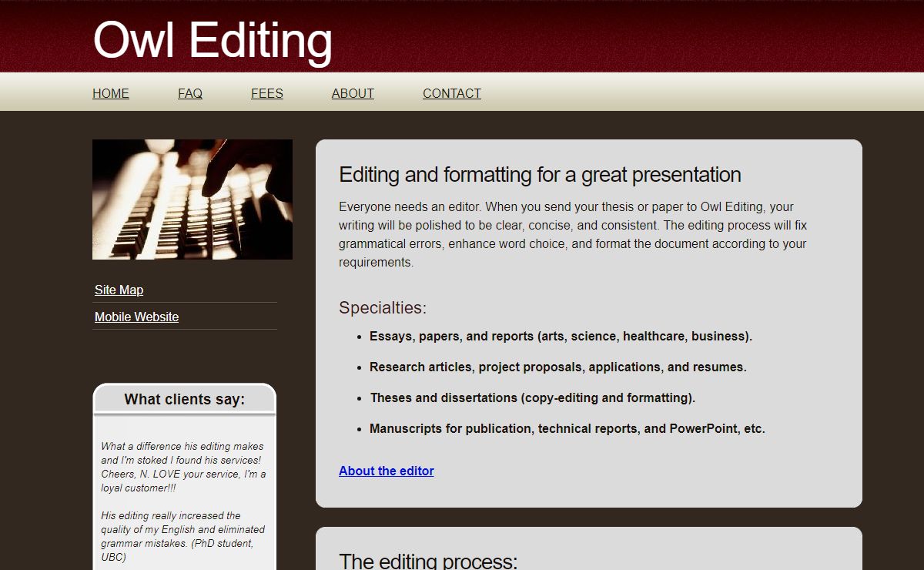The image size is (924, 570).
Task: Click the 'Manuscripts for publication' list item
Action: tap(567, 428)
